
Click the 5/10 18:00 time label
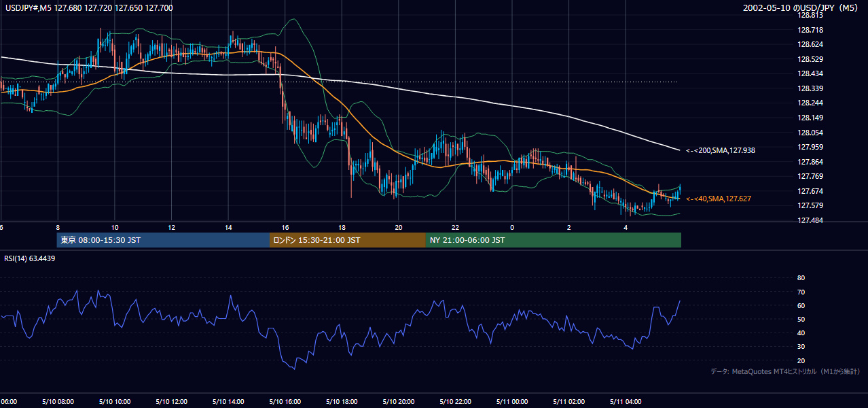(x=342, y=401)
